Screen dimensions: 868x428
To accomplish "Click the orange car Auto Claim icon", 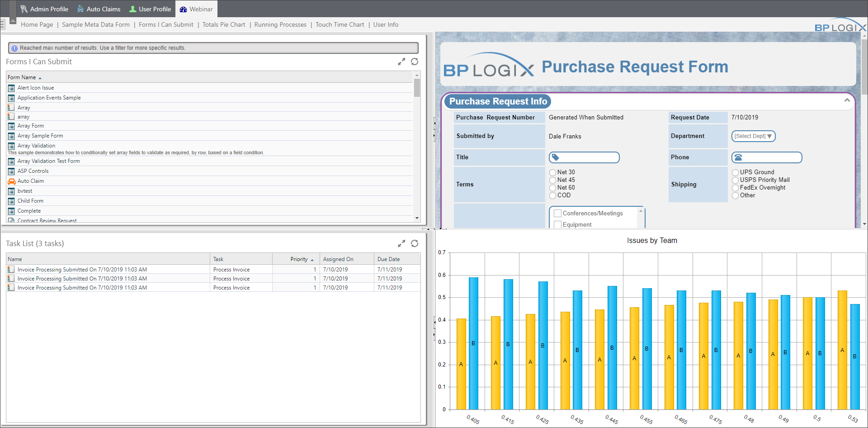I will click(x=11, y=181).
